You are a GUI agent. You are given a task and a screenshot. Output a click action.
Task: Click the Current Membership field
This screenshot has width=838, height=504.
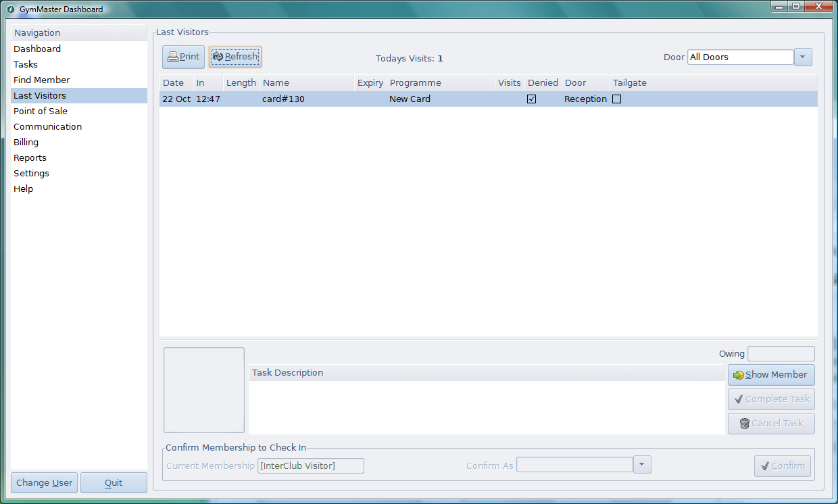click(x=311, y=465)
